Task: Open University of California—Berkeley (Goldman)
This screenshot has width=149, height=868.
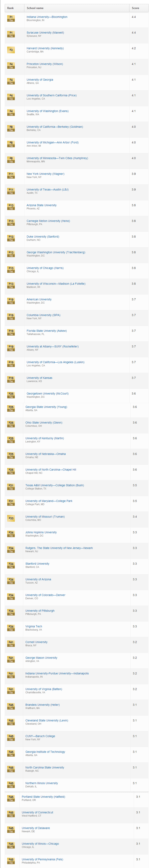Action: point(55,127)
